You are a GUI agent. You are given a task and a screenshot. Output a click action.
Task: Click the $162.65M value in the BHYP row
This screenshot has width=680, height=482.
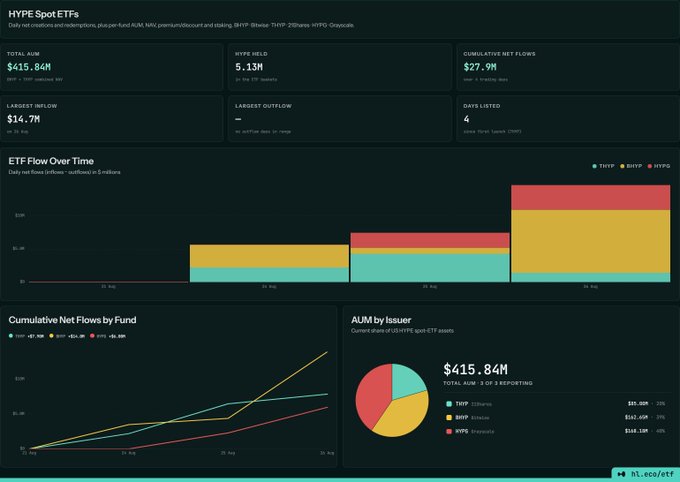tap(636, 417)
